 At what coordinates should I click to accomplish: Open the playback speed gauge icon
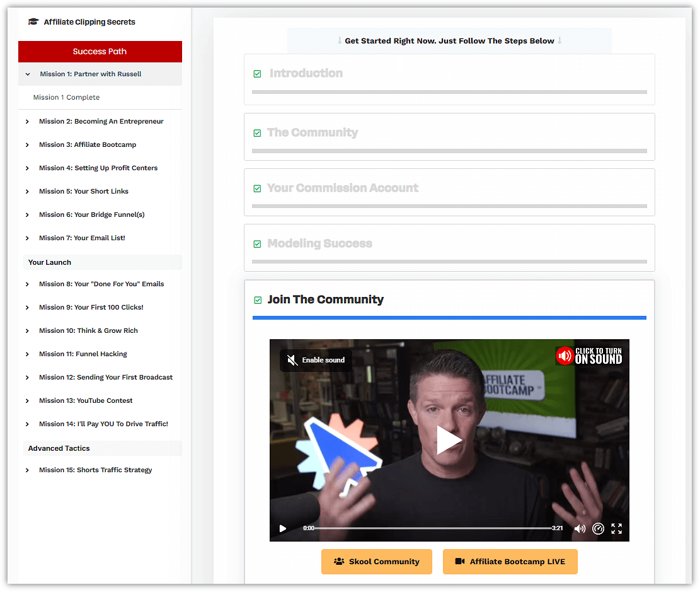[598, 528]
